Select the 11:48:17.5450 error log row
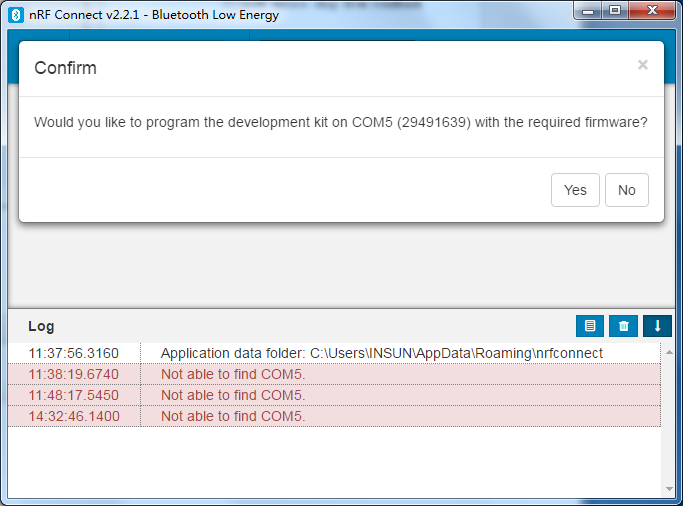This screenshot has height=506, width=683. [334, 395]
